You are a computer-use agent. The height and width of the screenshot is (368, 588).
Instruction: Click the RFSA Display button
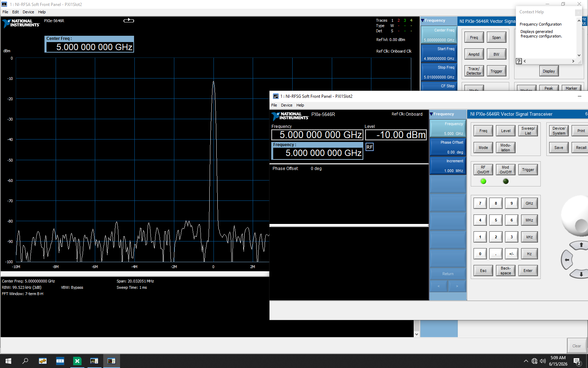click(x=549, y=71)
